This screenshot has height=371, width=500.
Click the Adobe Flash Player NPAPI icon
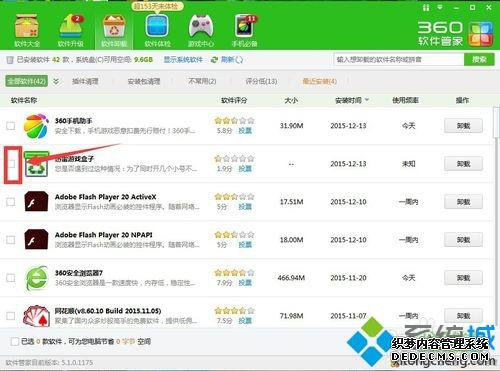click(x=36, y=240)
